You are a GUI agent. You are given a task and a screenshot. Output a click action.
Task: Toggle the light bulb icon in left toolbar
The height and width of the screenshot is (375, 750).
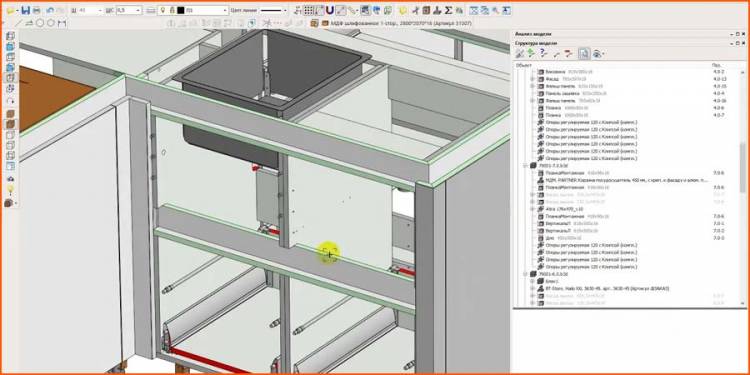[10, 190]
